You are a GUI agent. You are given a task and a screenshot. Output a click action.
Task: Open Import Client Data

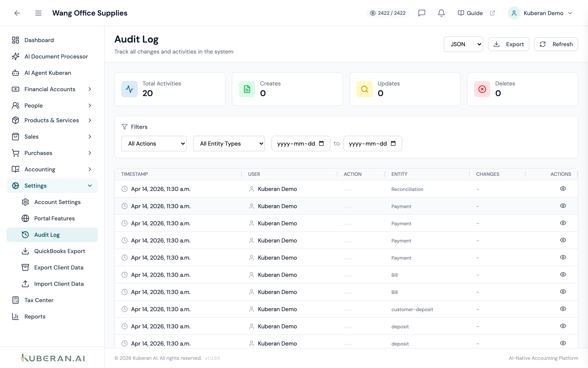coord(52,284)
